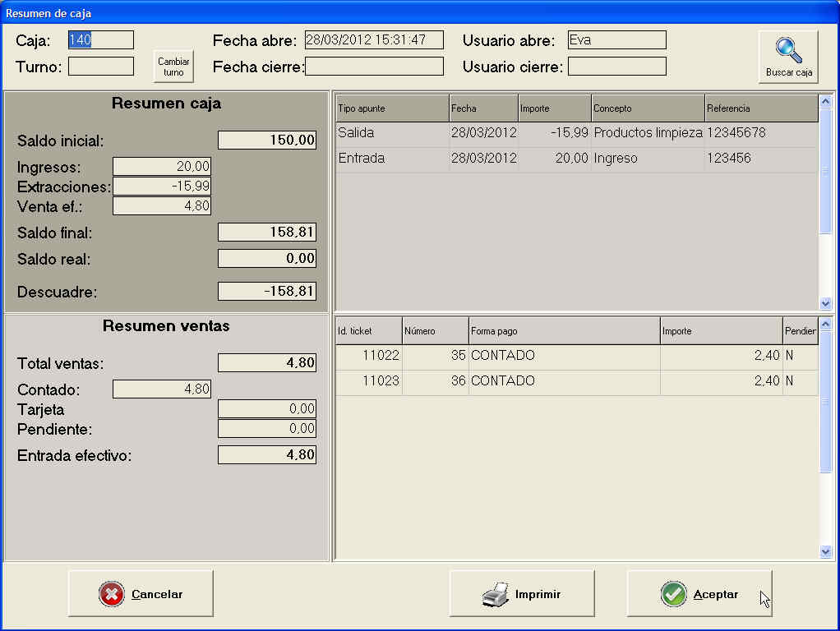Image resolution: width=840 pixels, height=631 pixels.
Task: Click the Referencia column header
Action: pos(761,108)
